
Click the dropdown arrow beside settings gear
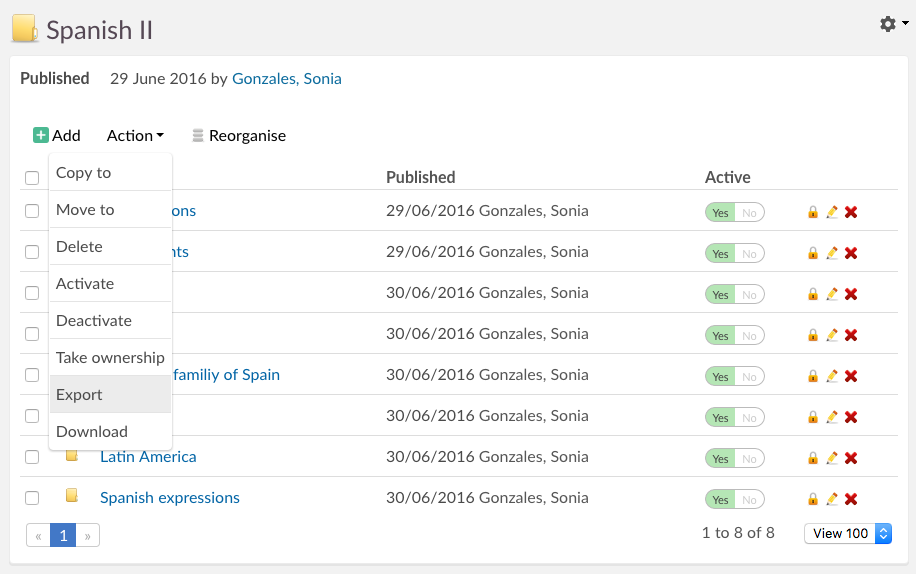pos(903,25)
